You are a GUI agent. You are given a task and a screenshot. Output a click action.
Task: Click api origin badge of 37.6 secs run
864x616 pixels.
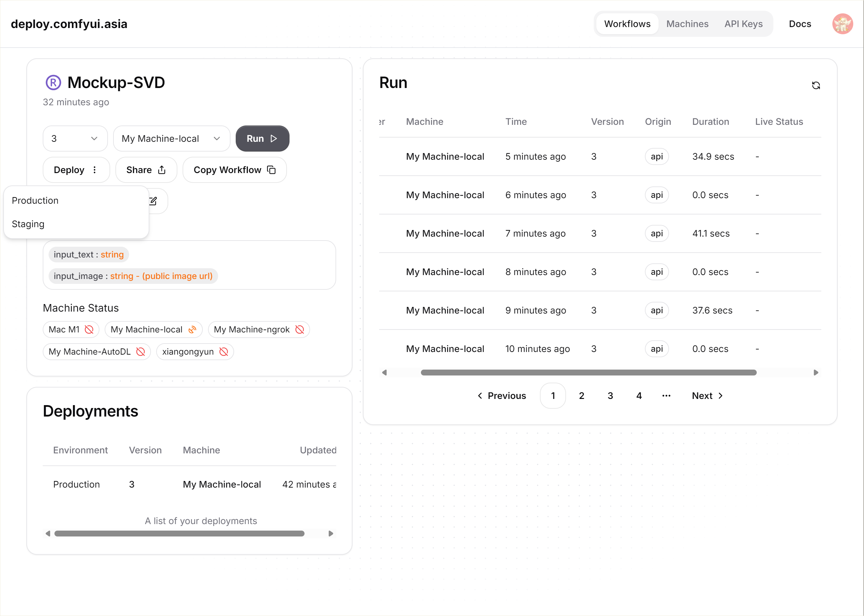656,310
